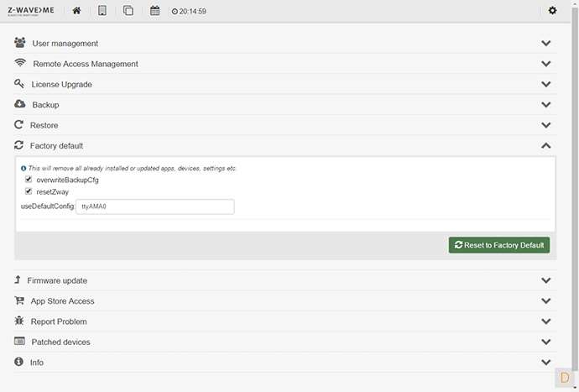Open the rooms icon in navigation bar
Screen dimensions: 579x392
[x=128, y=11]
